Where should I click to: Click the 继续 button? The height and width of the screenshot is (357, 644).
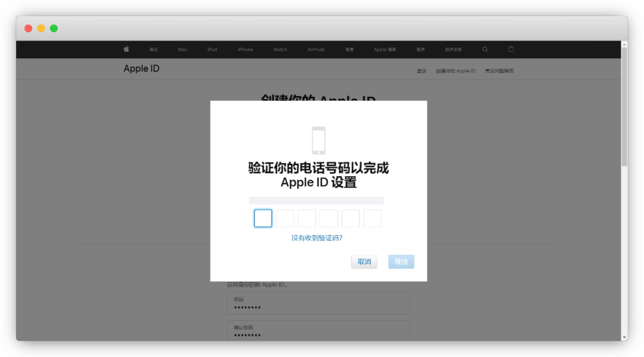401,261
